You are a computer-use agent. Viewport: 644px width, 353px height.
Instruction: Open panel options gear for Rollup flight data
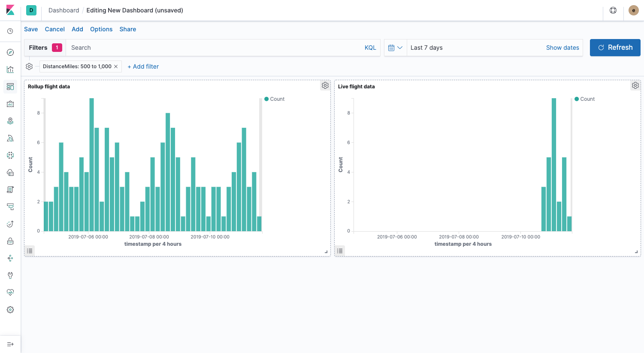click(x=325, y=86)
